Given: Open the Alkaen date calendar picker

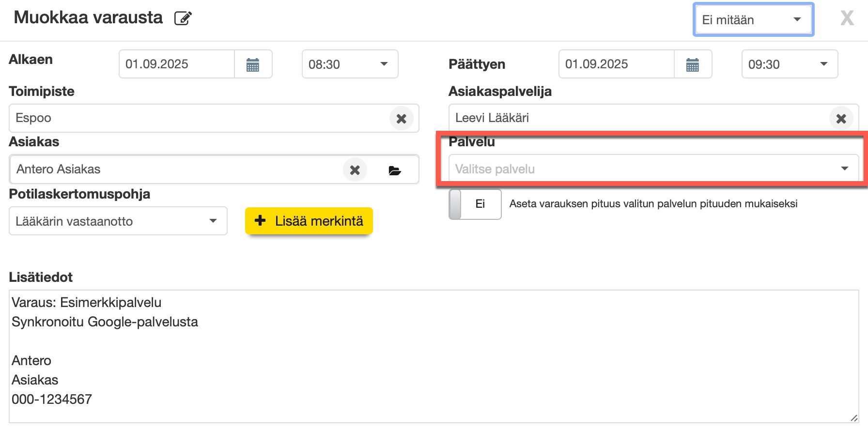Looking at the screenshot, I should (x=253, y=64).
